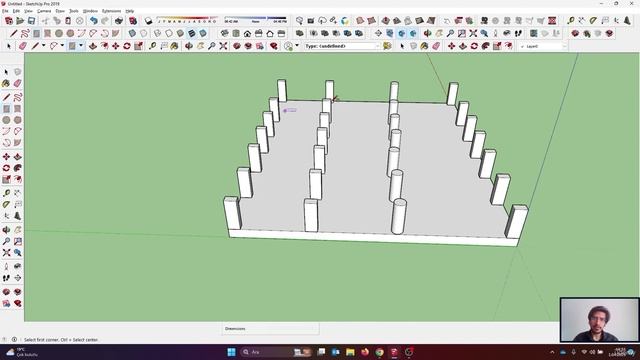
Task: Expand the Arc tool dropdown arrow
Action: point(62,46)
